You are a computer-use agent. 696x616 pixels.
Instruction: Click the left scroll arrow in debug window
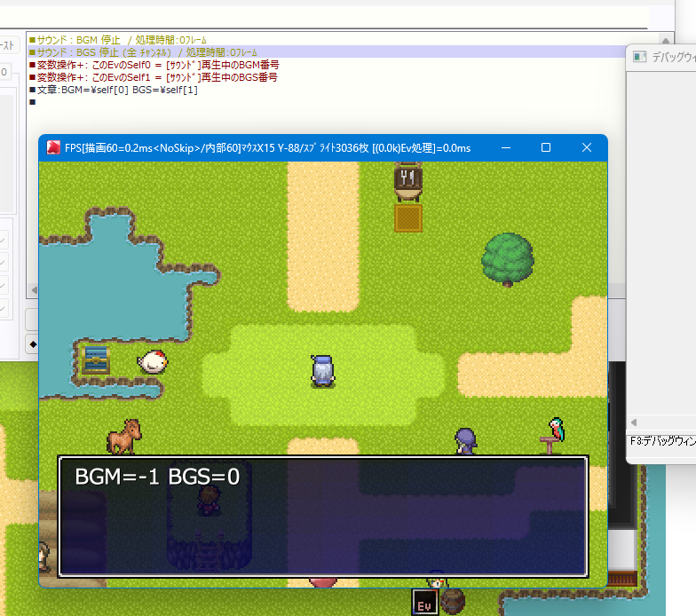pyautogui.click(x=633, y=422)
